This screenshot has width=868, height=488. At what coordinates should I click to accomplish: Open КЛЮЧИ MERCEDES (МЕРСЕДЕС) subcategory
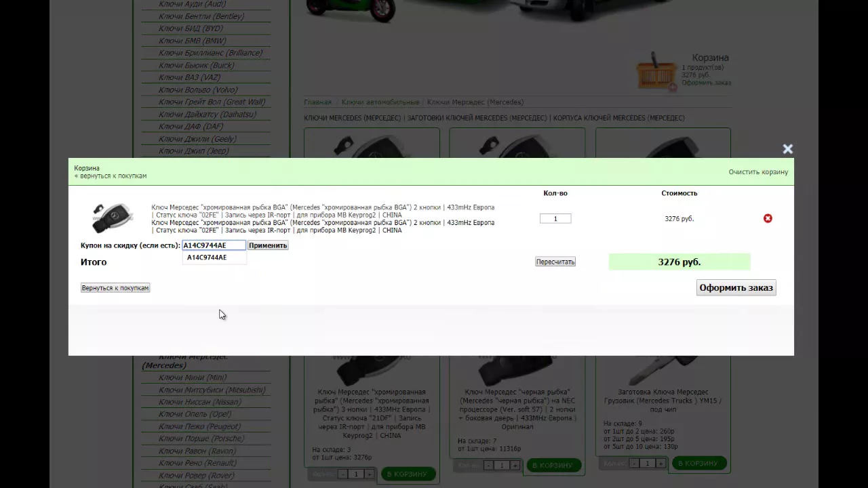click(352, 118)
